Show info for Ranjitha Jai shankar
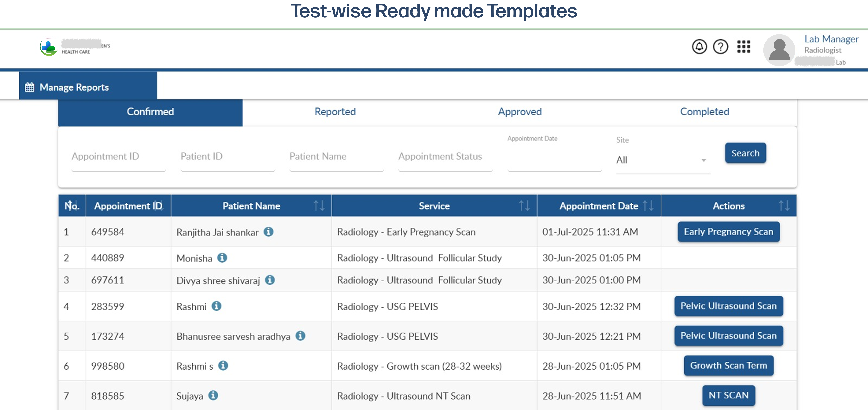Image resolution: width=868 pixels, height=419 pixels. (x=268, y=232)
